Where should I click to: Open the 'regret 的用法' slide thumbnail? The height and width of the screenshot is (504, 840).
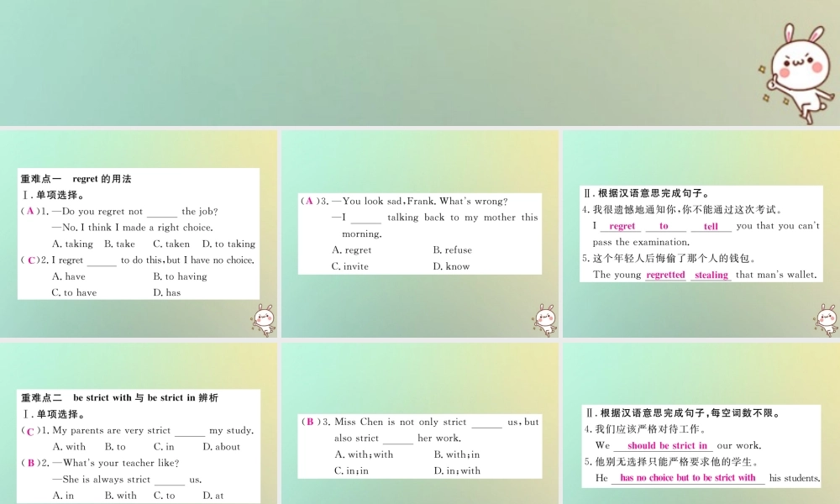(139, 234)
